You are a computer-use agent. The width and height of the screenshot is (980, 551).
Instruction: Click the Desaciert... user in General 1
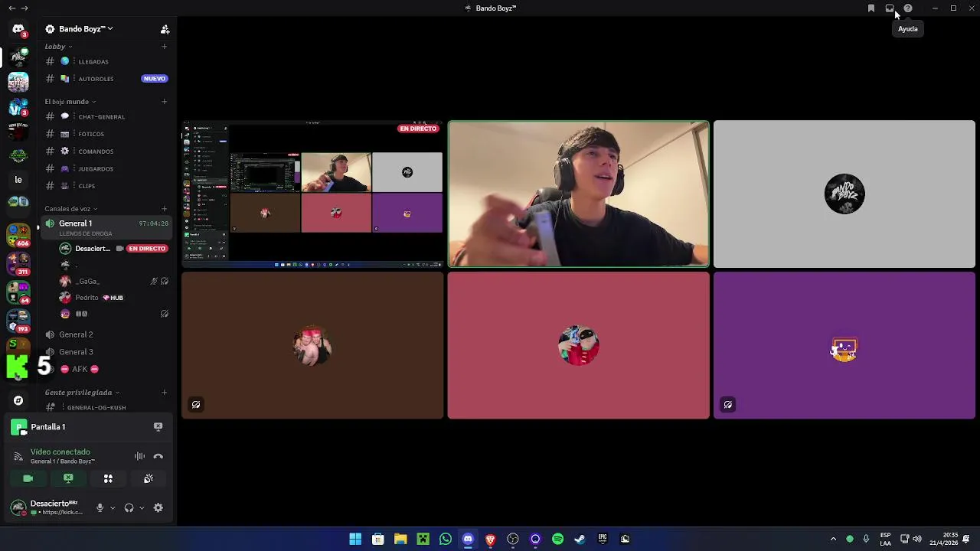113,249
